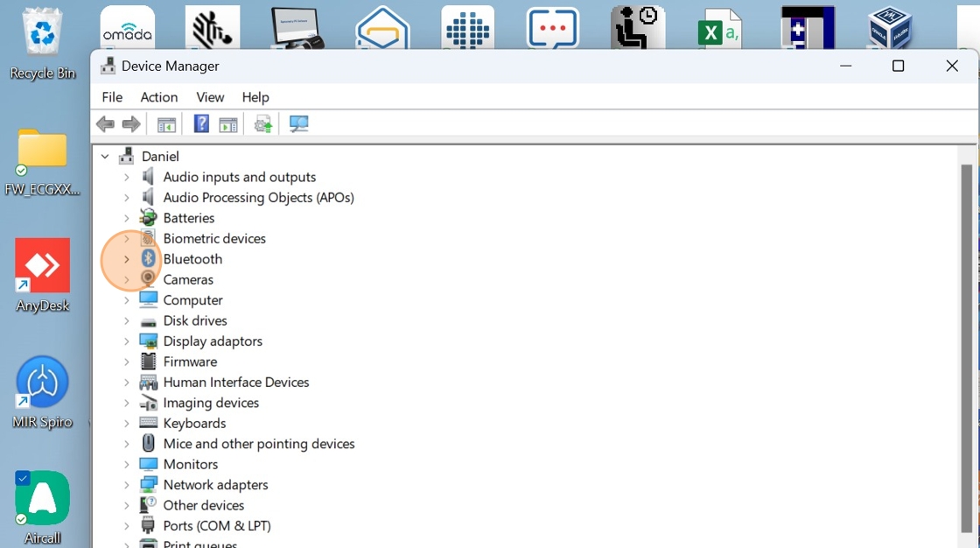Expand the Network adapters category
This screenshot has width=980, height=548.
(x=126, y=485)
